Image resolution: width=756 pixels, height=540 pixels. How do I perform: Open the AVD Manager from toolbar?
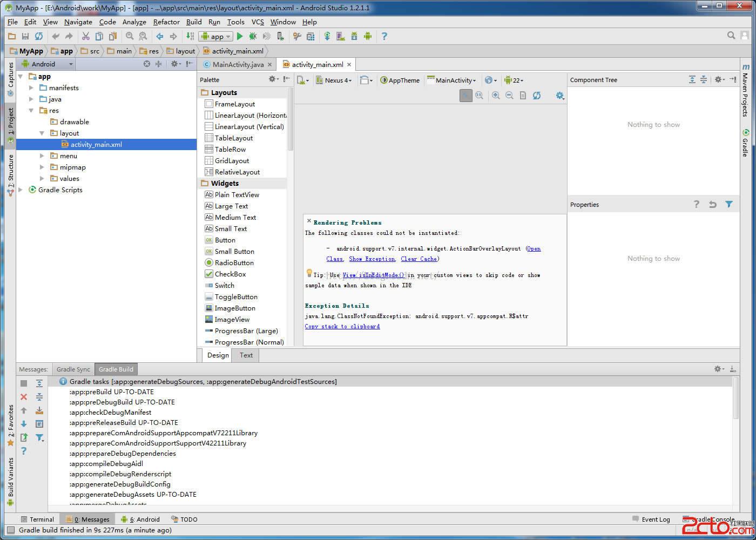tap(341, 36)
